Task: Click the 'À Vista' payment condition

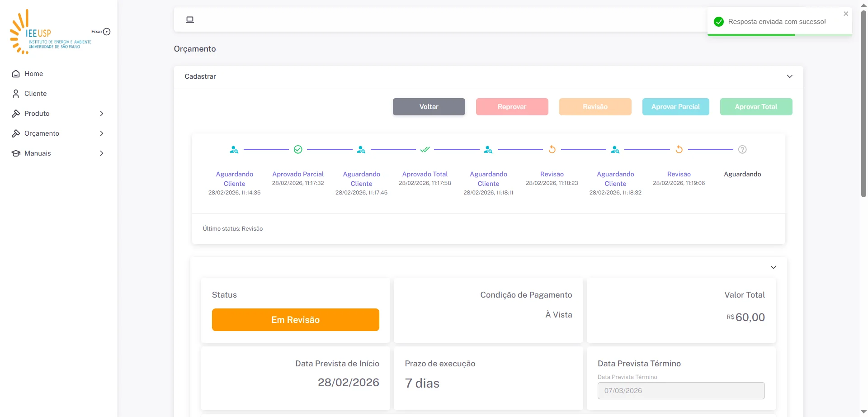Action: click(x=559, y=315)
